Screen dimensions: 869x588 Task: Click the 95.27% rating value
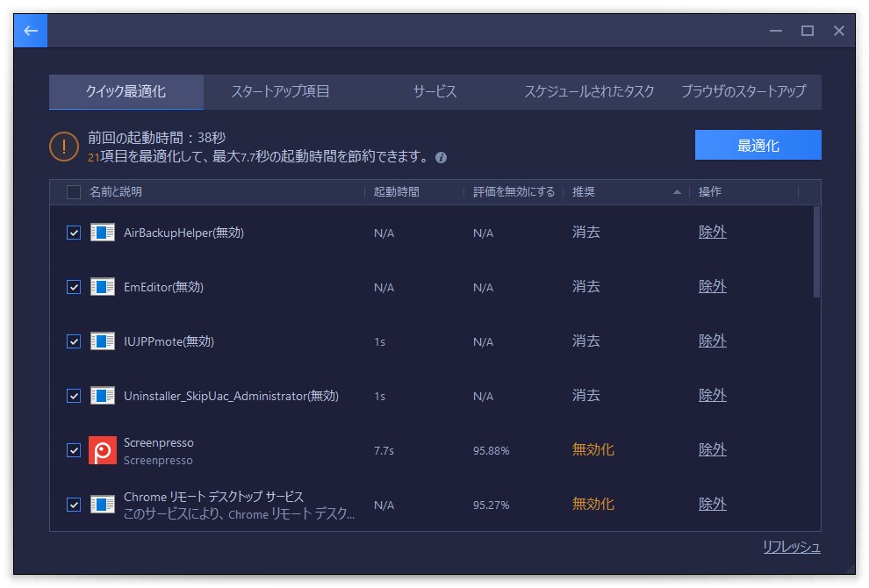pos(491,505)
